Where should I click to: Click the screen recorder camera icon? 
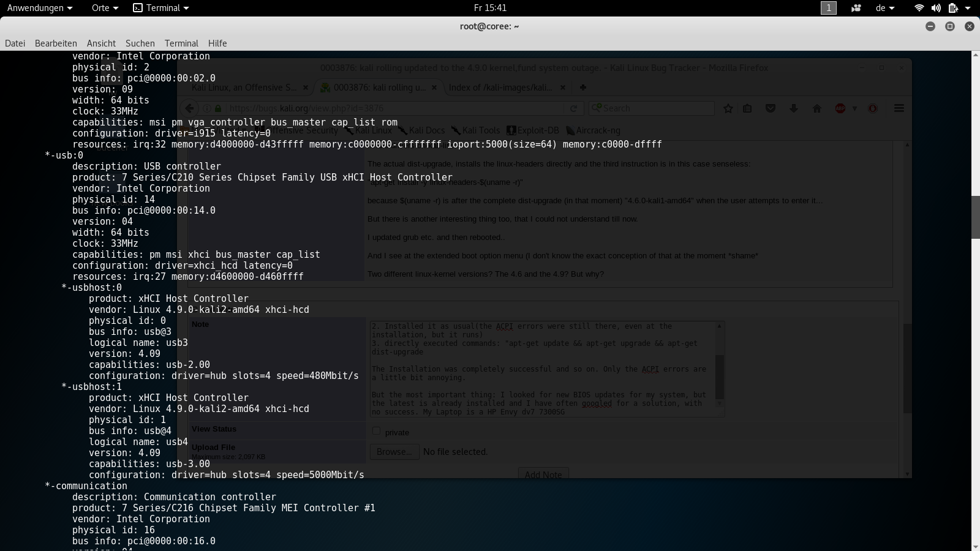[x=856, y=8]
